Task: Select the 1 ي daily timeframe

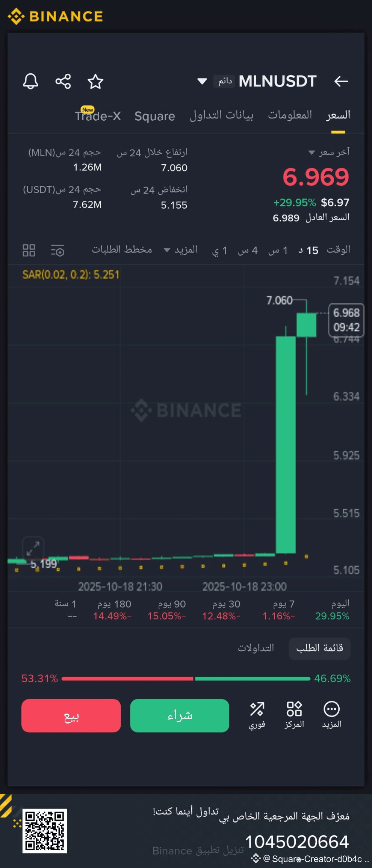Action: [220, 250]
